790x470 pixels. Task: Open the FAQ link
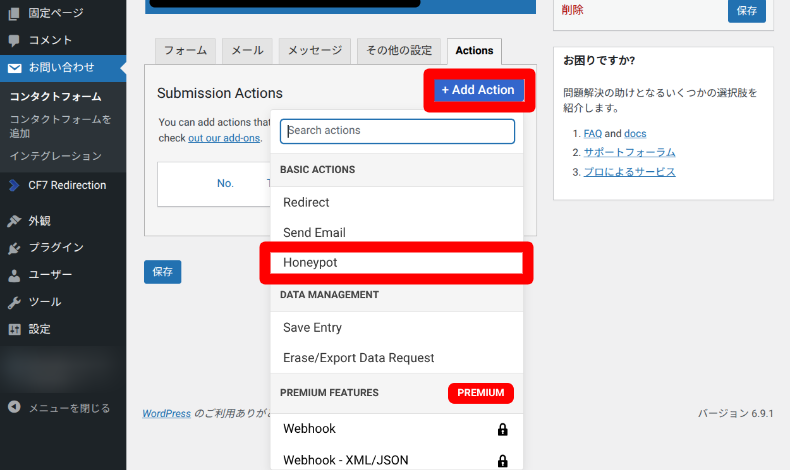pyautogui.click(x=592, y=133)
